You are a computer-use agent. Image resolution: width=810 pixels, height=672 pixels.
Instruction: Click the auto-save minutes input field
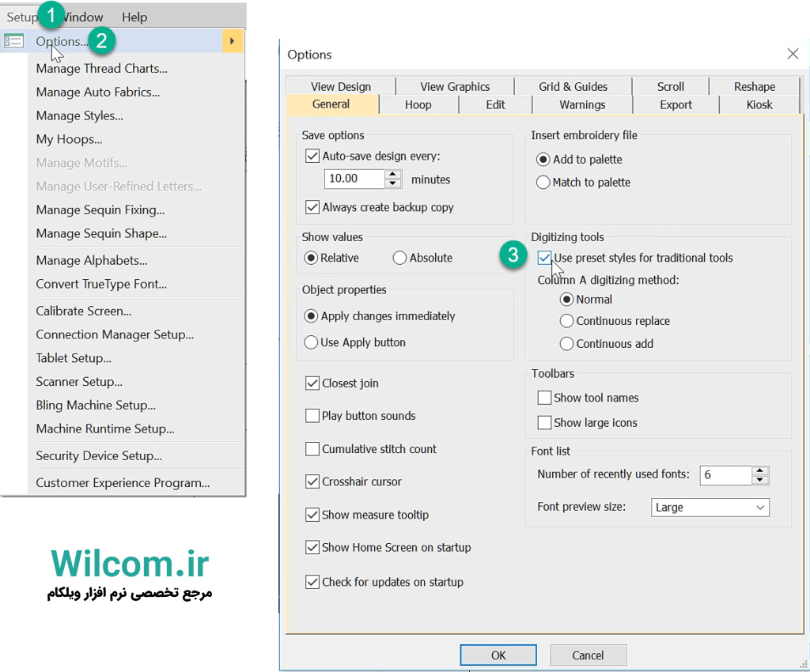point(354,179)
